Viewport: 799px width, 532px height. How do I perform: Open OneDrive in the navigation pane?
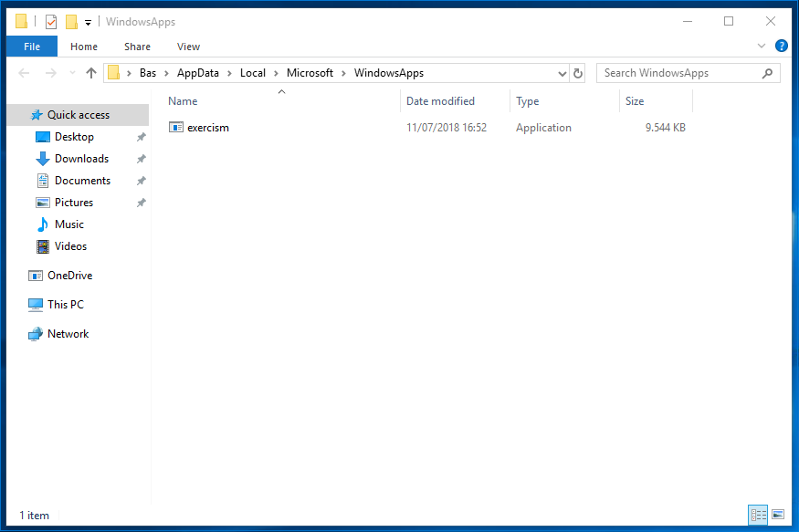click(x=69, y=276)
